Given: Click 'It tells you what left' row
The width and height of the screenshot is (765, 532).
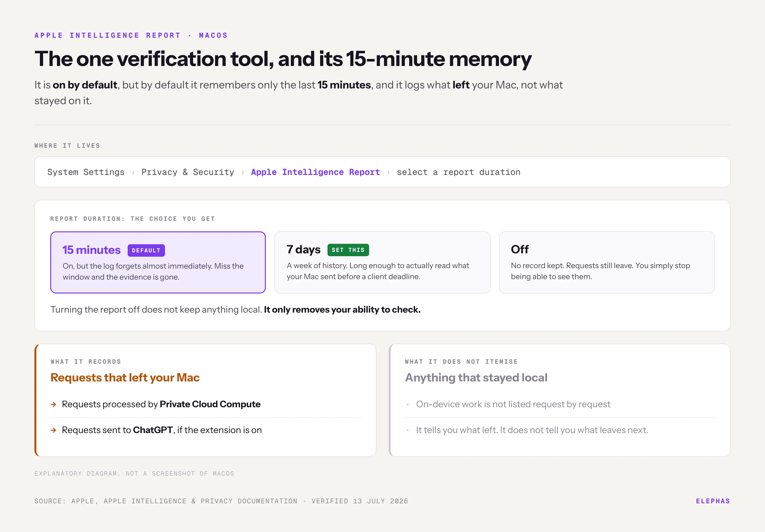Looking at the screenshot, I should pos(532,430).
